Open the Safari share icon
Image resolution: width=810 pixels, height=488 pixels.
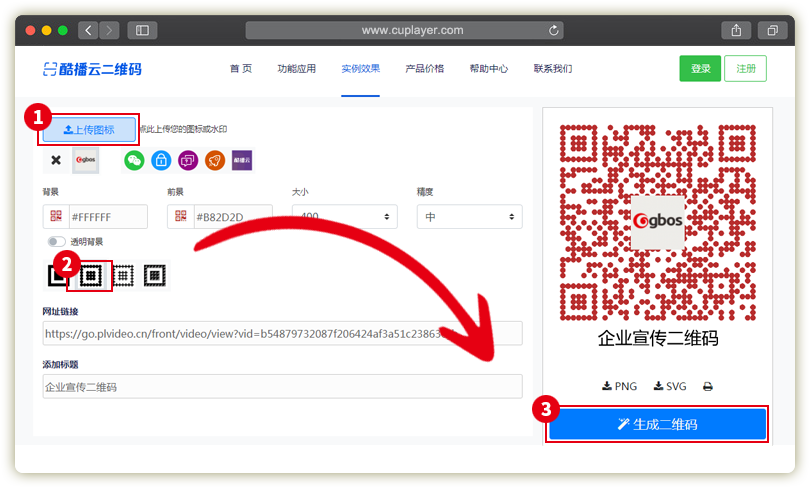(x=735, y=30)
